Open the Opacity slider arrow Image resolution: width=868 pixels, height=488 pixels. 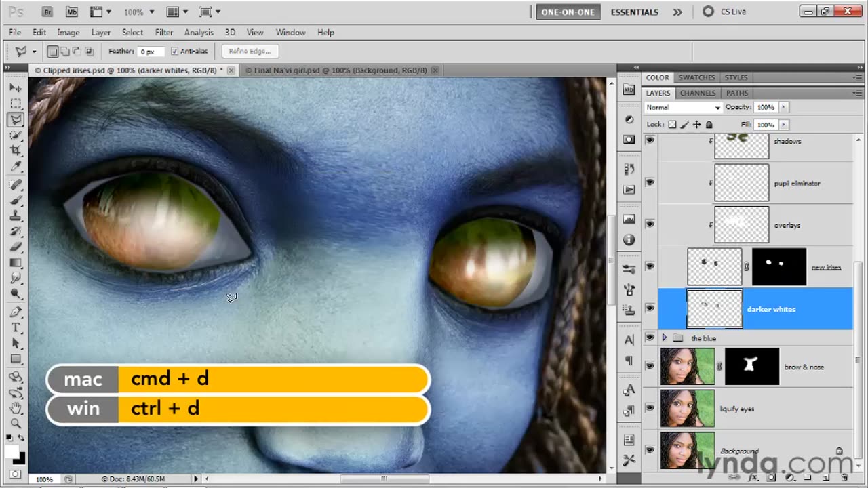(x=783, y=107)
